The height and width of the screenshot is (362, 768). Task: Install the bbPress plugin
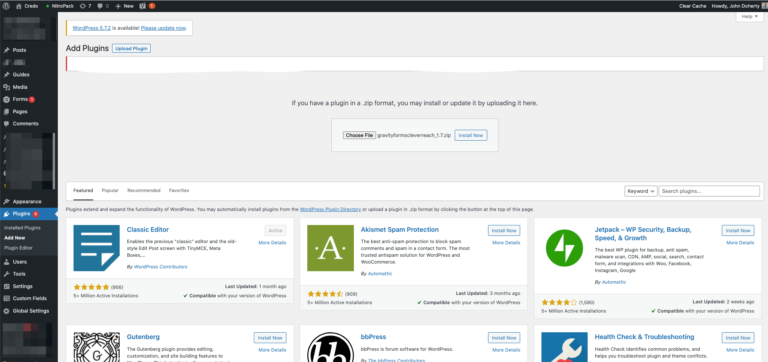tap(504, 338)
